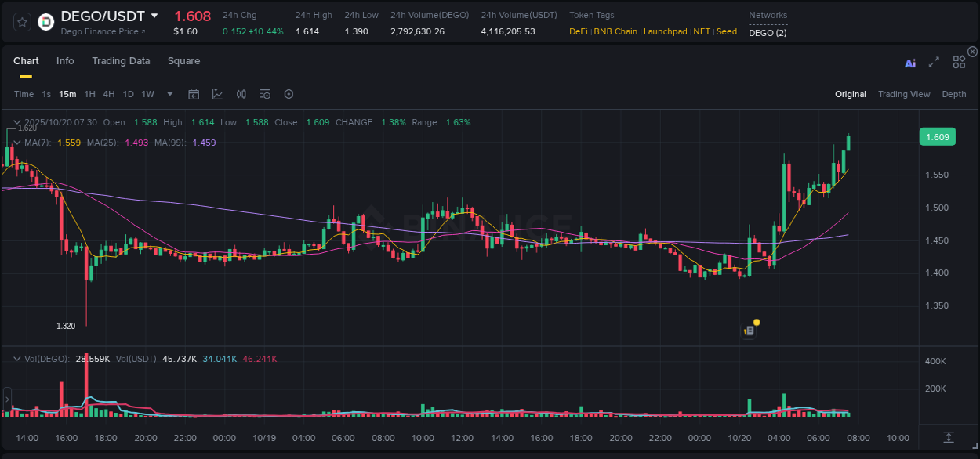
Task: Open the Trading Data tab
Action: (121, 60)
